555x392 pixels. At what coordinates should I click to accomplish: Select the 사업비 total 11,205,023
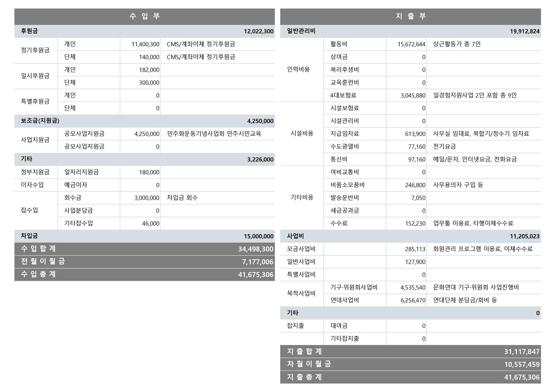525,236
